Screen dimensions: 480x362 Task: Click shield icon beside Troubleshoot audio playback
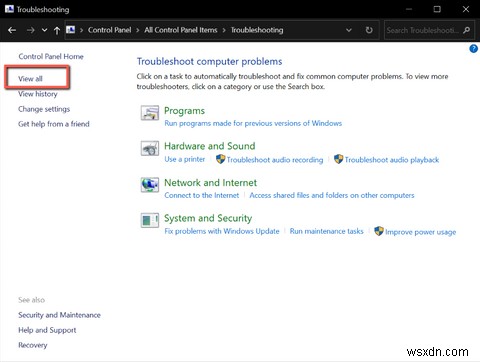(338, 159)
